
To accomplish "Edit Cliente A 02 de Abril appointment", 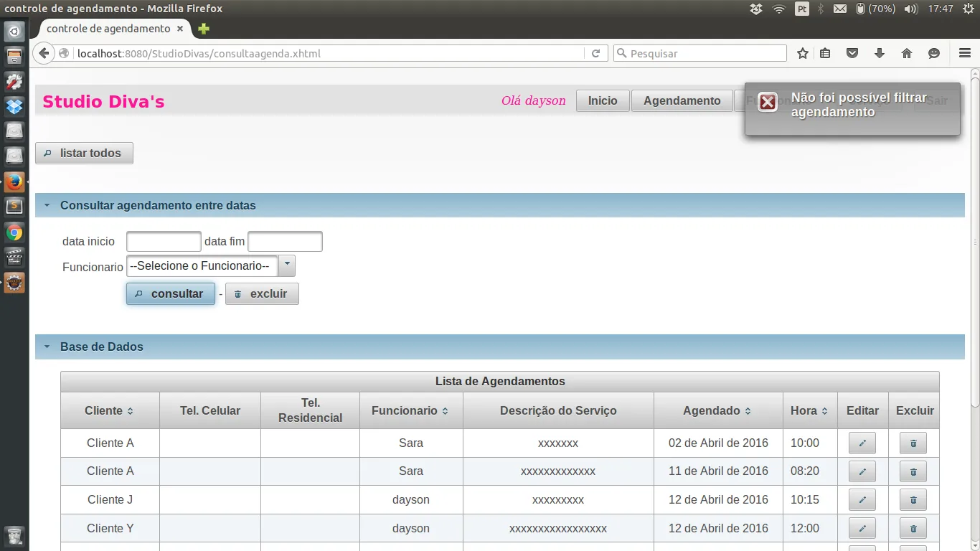I will point(862,443).
